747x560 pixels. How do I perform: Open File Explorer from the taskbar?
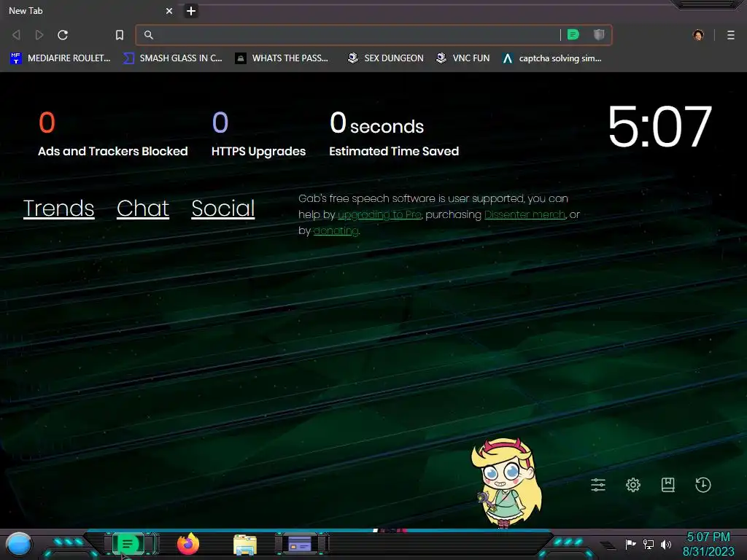point(245,544)
